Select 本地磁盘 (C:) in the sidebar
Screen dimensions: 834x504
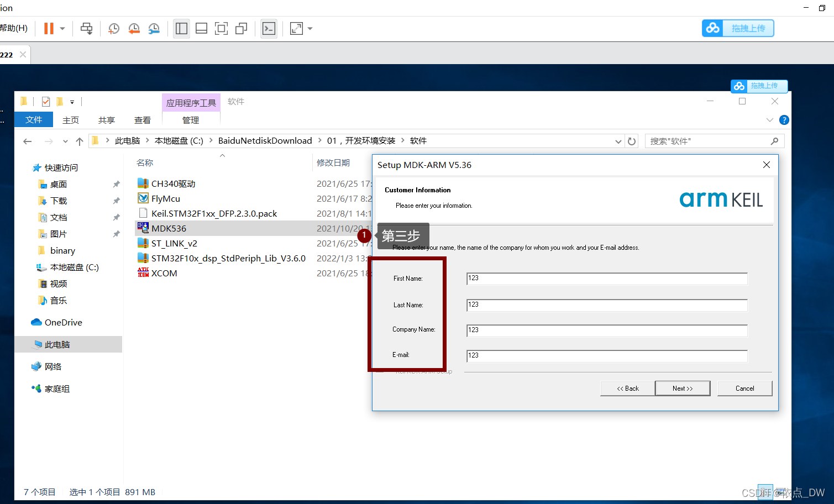74,267
